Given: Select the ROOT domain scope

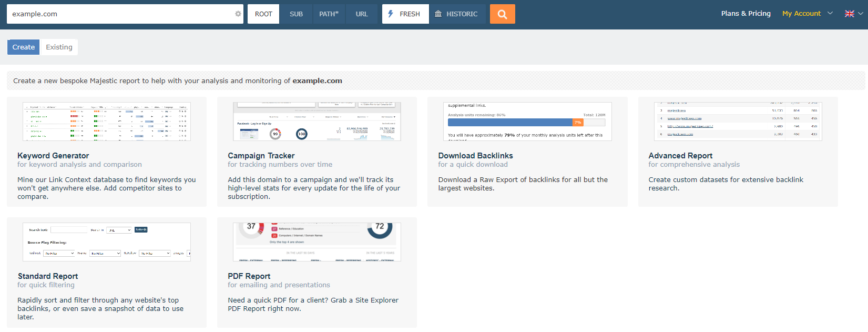Looking at the screenshot, I should 263,14.
